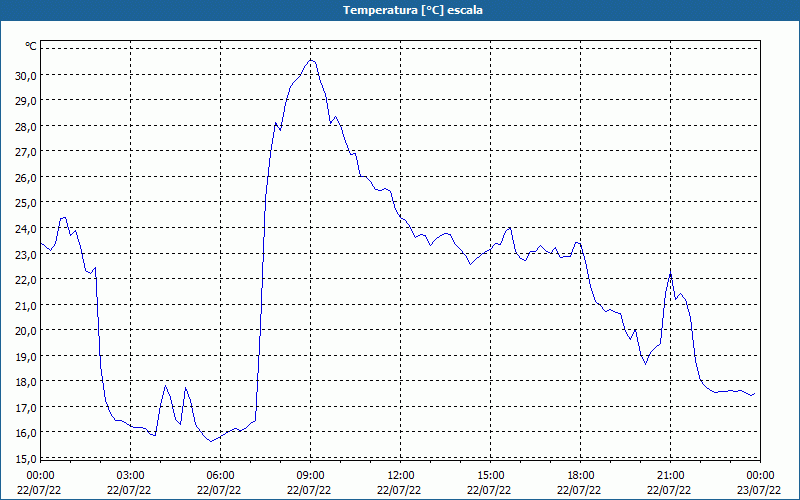Click the 18:00 time axis label
The height and width of the screenshot is (500, 800).
coord(581,476)
